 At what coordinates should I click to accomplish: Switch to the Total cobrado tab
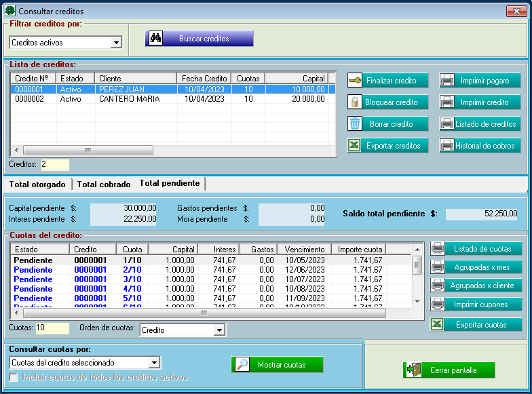click(x=103, y=184)
